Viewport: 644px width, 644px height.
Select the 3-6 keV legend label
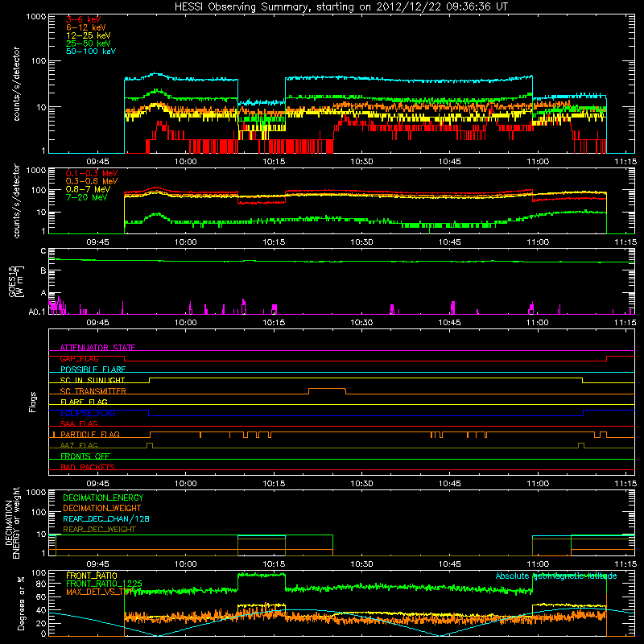coord(84,19)
